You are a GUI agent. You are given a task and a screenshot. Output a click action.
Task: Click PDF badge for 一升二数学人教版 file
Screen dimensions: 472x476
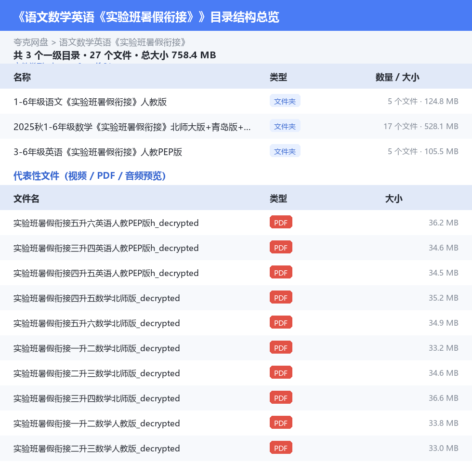281,423
